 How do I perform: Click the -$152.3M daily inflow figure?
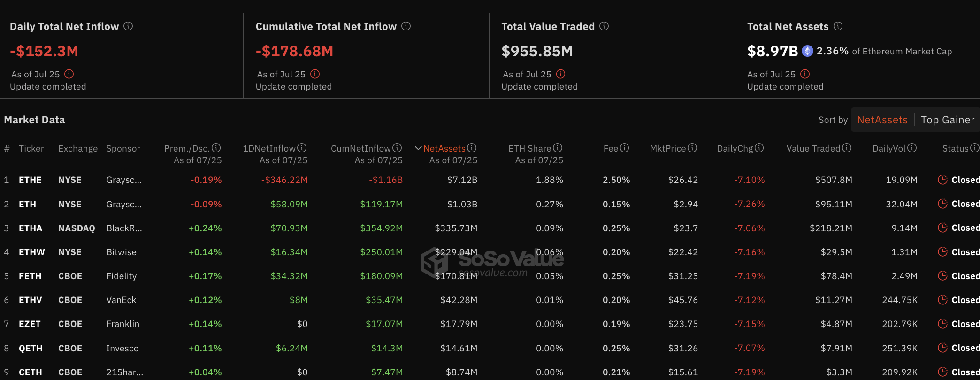pos(44,51)
